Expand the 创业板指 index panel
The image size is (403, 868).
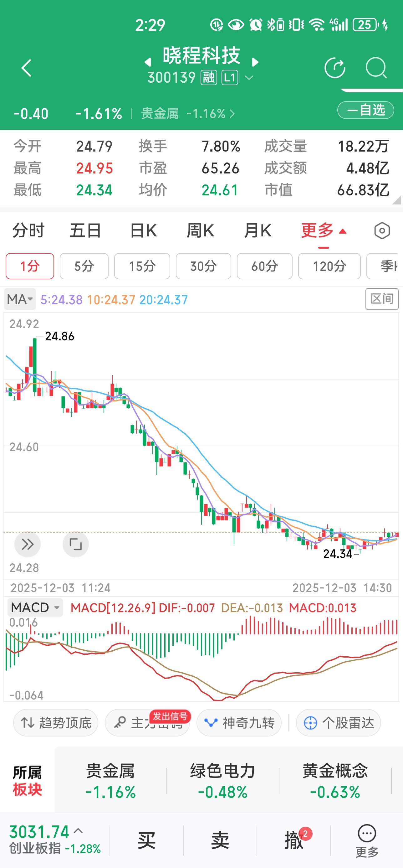[x=54, y=840]
